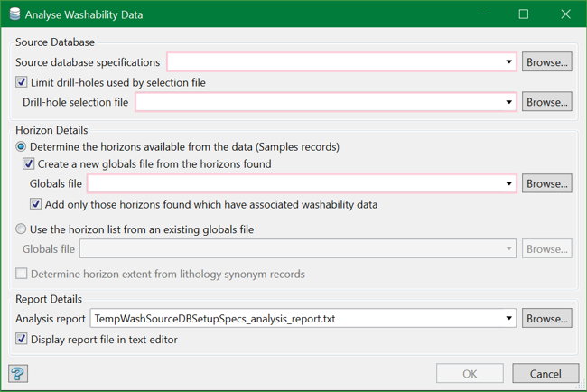Expand Source database specifications dropdown
This screenshot has height=392, width=587.
(509, 62)
